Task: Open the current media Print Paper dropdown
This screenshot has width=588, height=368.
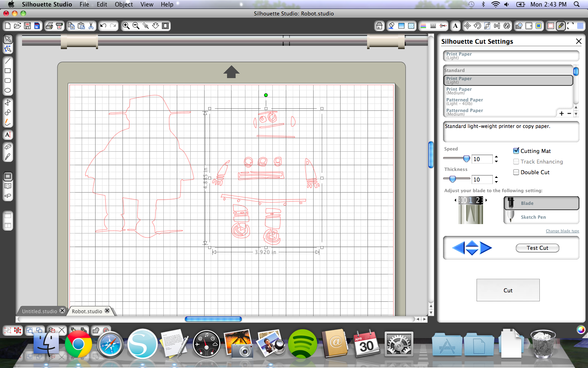Action: pyautogui.click(x=511, y=56)
